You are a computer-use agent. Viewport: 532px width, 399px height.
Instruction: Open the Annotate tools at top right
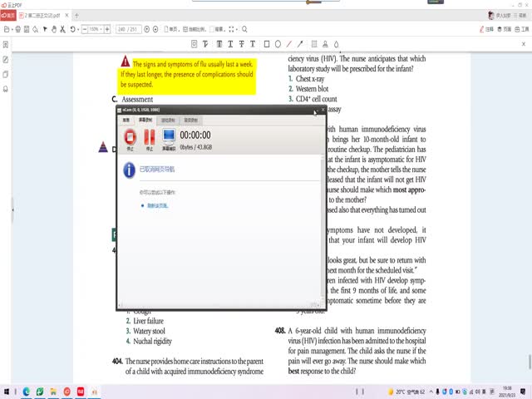[486, 30]
